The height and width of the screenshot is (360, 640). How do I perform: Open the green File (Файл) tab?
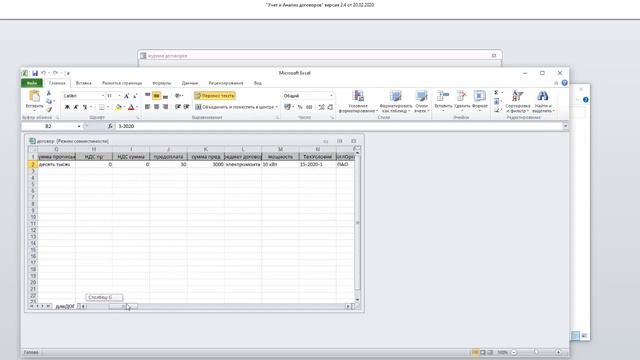point(31,83)
